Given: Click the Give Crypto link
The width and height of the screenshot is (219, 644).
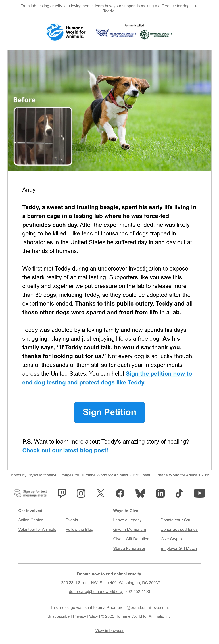Looking at the screenshot, I should click(171, 539).
